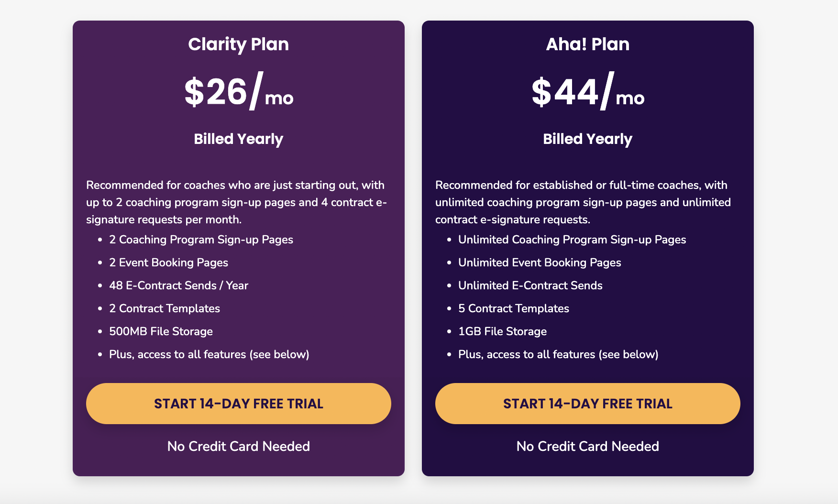The image size is (838, 504).
Task: Click Billed Yearly under Aha! Plan
Action: tap(588, 139)
